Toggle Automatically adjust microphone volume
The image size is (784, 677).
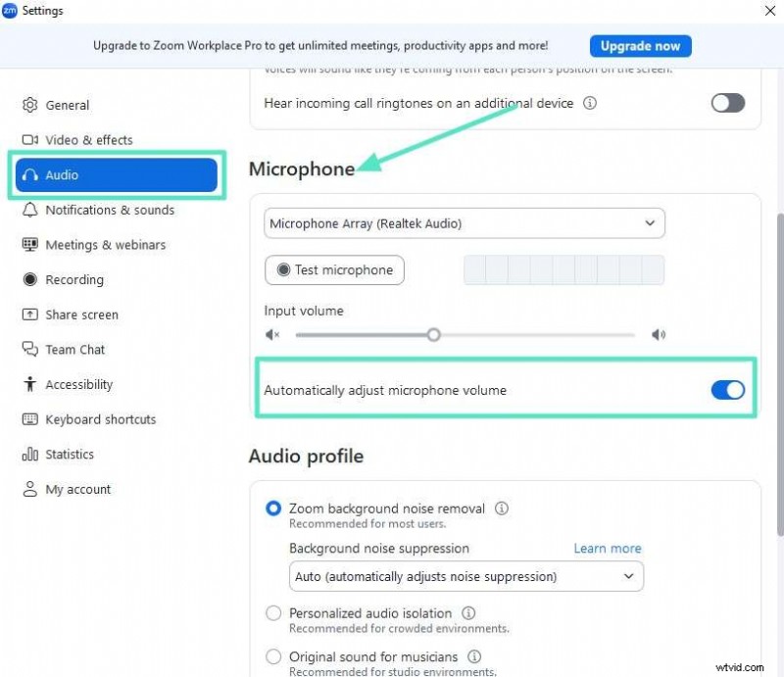727,389
